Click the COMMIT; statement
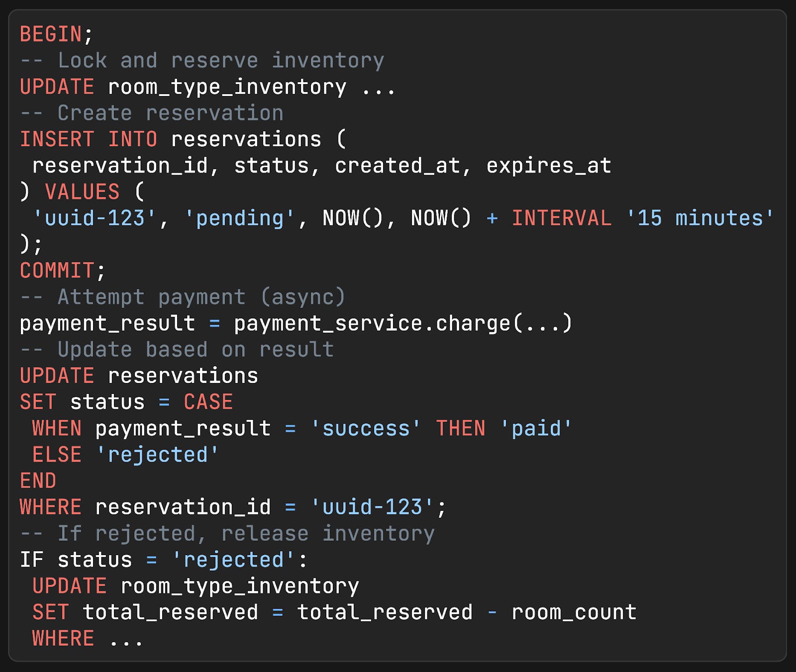 coord(63,271)
